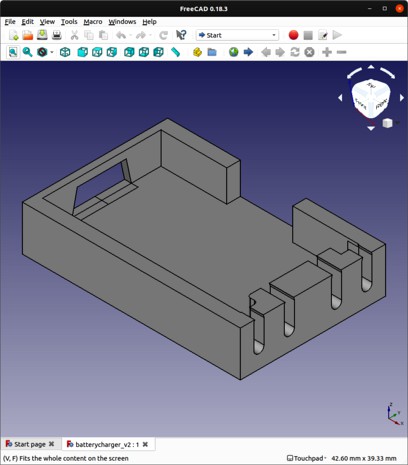Viewport: 408px width, 465px height.
Task: Start macro recording red button
Action: tap(293, 35)
